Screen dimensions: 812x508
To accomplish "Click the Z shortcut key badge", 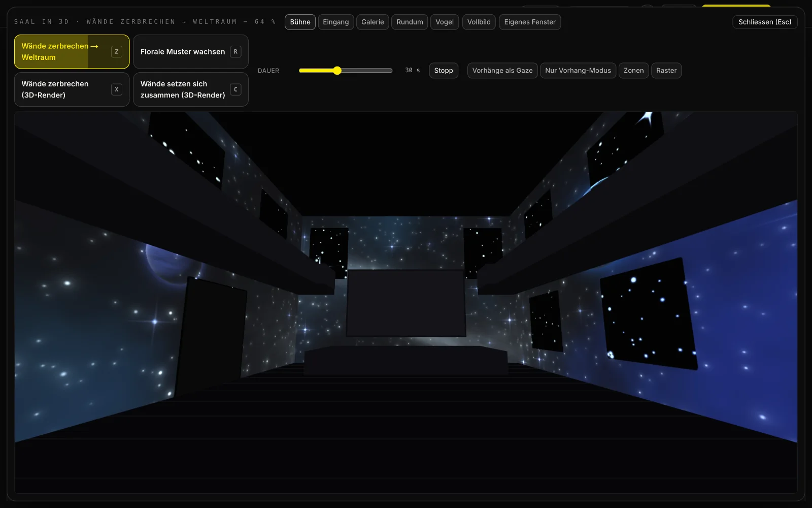I will (x=117, y=52).
